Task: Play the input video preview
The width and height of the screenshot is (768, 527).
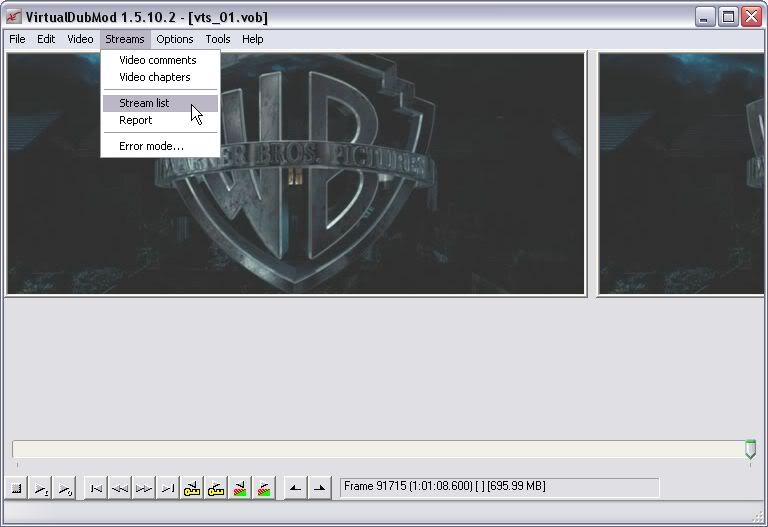Action: (x=41, y=488)
